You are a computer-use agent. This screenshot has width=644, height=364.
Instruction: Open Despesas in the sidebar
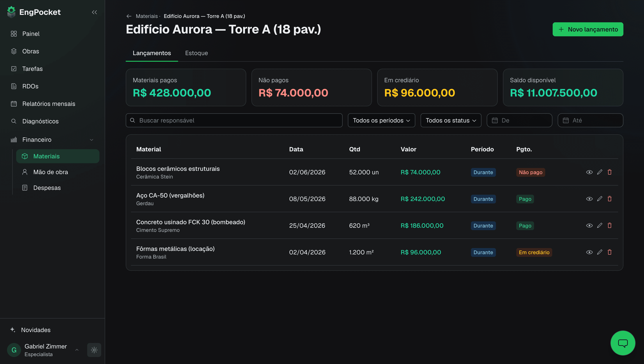coord(58,188)
